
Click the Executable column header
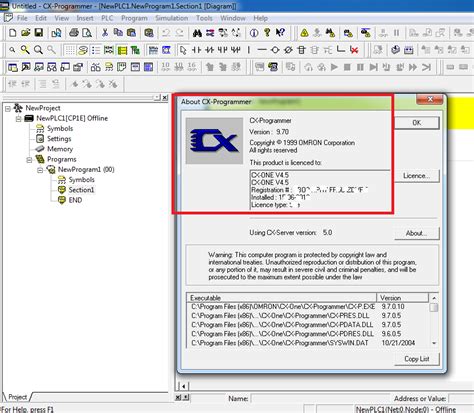(282, 298)
